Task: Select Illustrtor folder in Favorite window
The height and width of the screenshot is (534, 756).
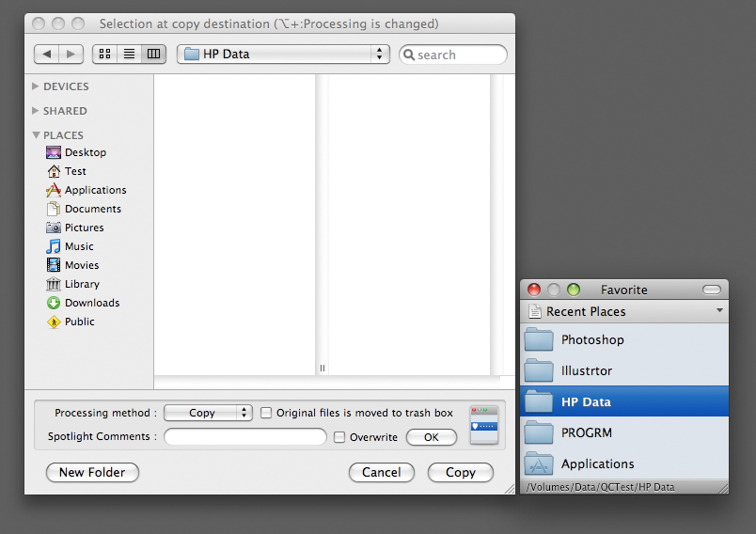Action: tap(624, 370)
